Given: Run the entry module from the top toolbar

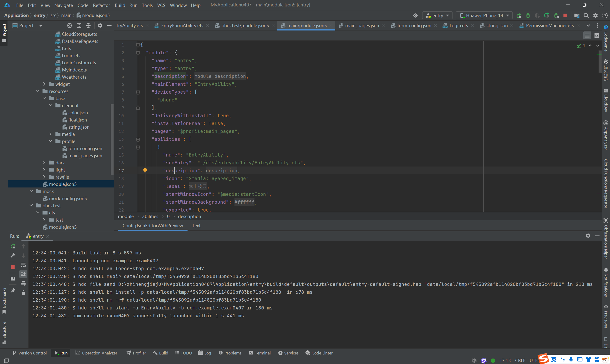Looking at the screenshot, I should point(518,16).
